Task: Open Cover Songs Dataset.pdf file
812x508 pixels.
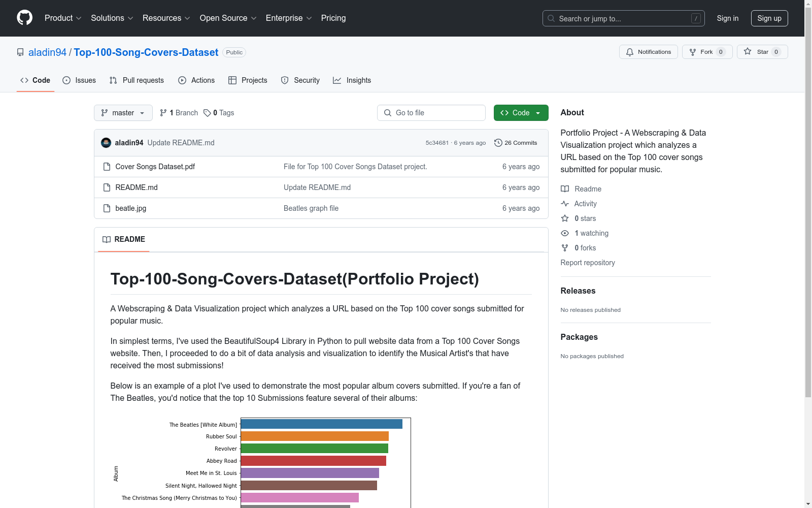Action: (x=155, y=167)
